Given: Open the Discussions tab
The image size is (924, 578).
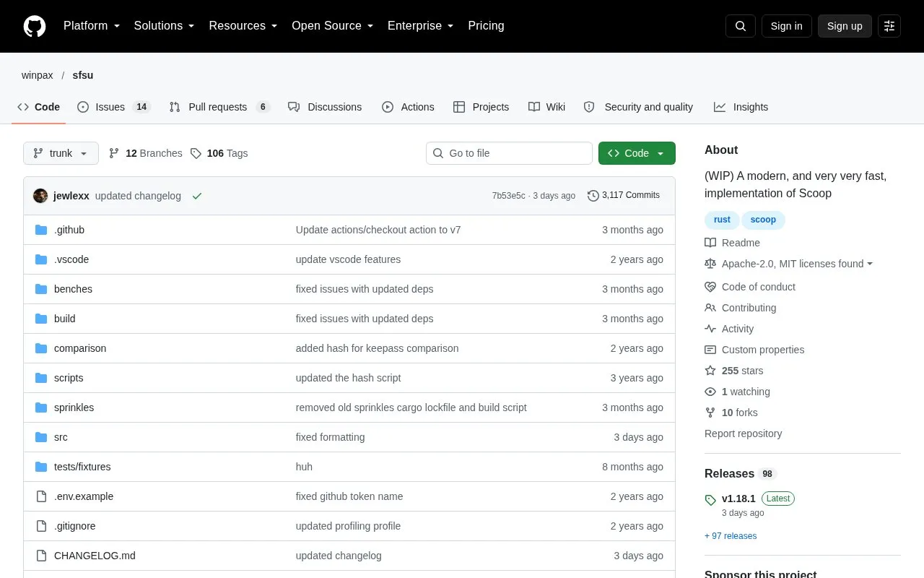Looking at the screenshot, I should [325, 107].
